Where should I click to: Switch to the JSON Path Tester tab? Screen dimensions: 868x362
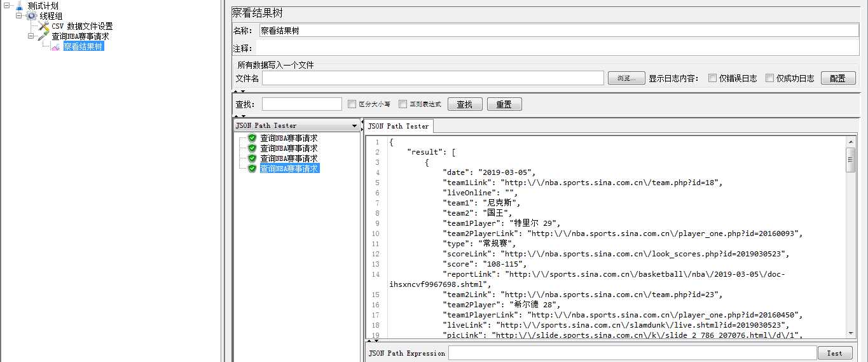[x=399, y=126]
